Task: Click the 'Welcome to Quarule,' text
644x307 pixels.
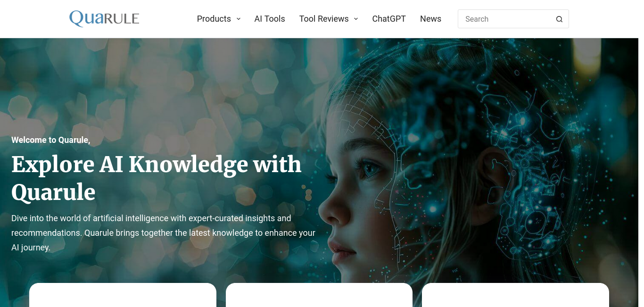Action: [x=50, y=140]
